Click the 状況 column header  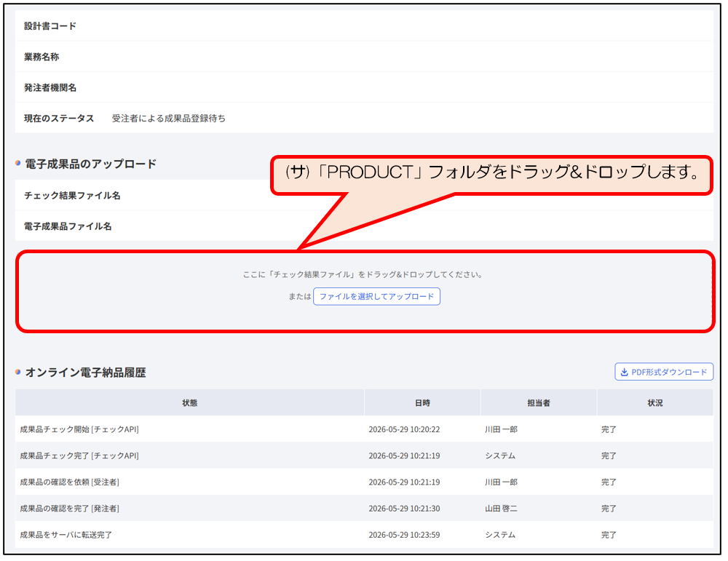(x=655, y=403)
